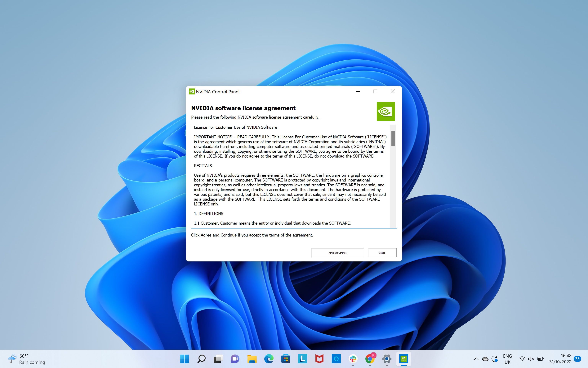The width and height of the screenshot is (588, 368).
Task: Click the OneDrive cloud tray icon
Action: [485, 359]
